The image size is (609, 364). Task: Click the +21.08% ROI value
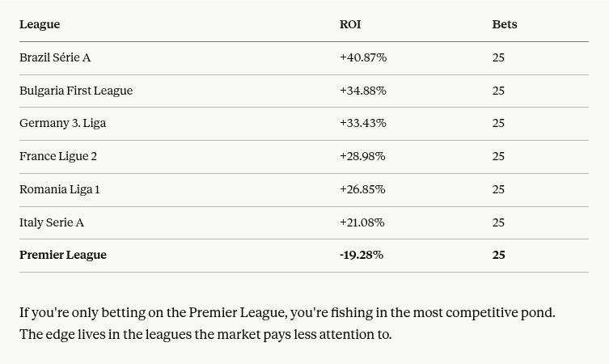point(362,222)
